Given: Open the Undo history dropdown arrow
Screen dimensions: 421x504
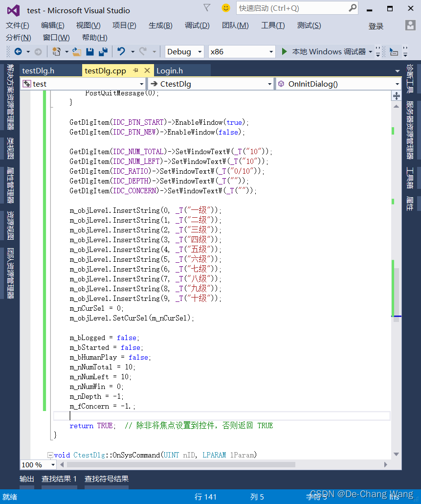Looking at the screenshot, I should click(x=133, y=52).
